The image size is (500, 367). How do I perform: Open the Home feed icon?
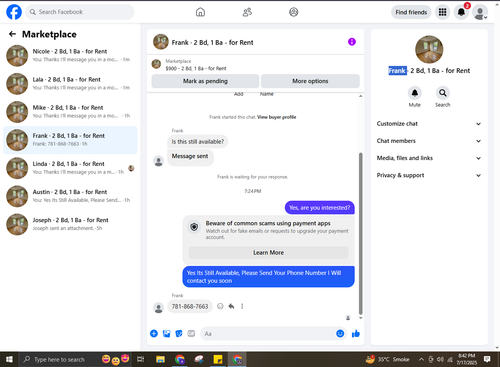point(200,12)
